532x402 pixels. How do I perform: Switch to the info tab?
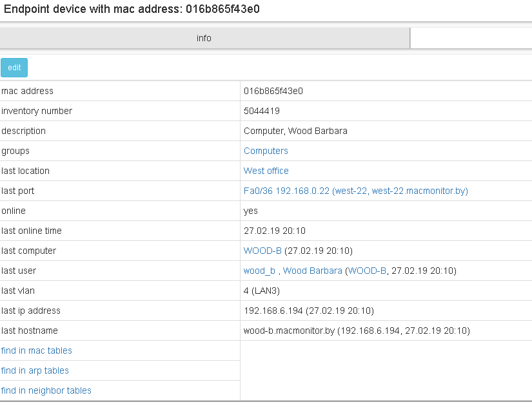[x=204, y=38]
